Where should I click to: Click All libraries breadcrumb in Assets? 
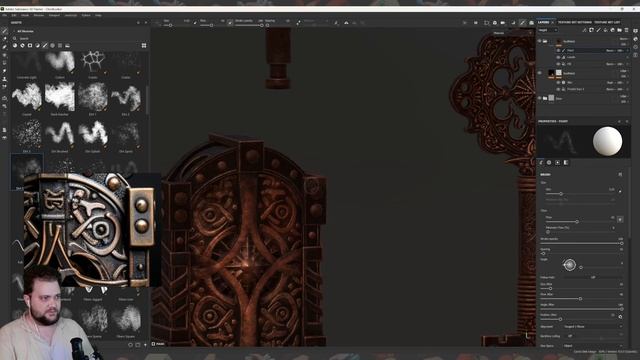point(25,31)
